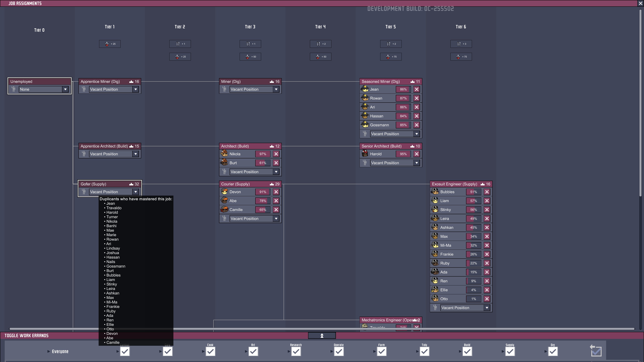Click the Tier 6 skill +3 badge
Screen dimensions: 644x362
(461, 44)
